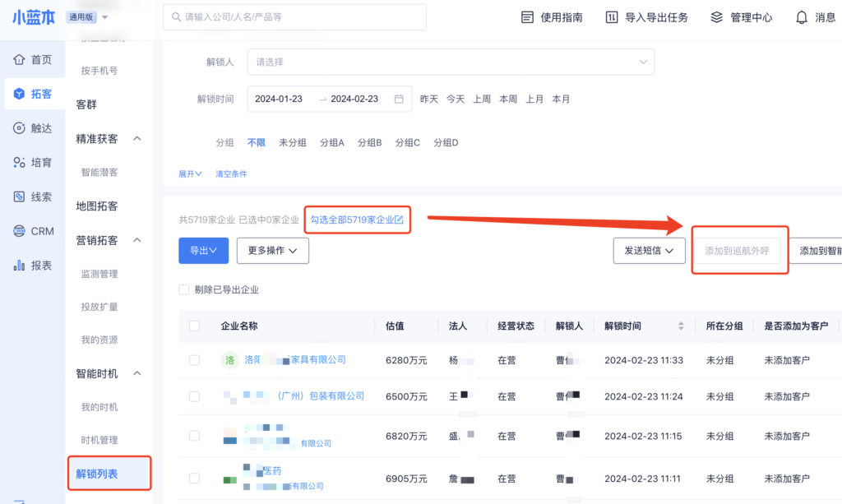Screen dimensions: 842x504
Task: Select the 触达 icon in left navigation
Action: coord(19,128)
